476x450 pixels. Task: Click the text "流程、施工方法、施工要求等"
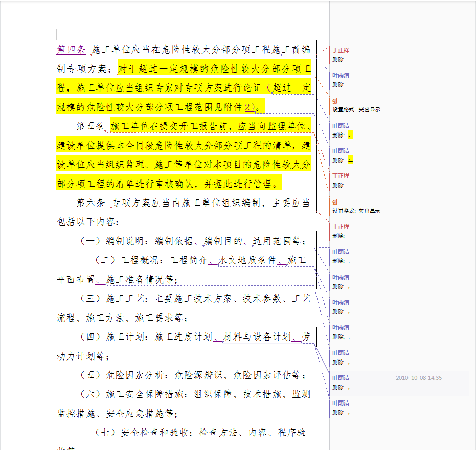tap(120, 318)
